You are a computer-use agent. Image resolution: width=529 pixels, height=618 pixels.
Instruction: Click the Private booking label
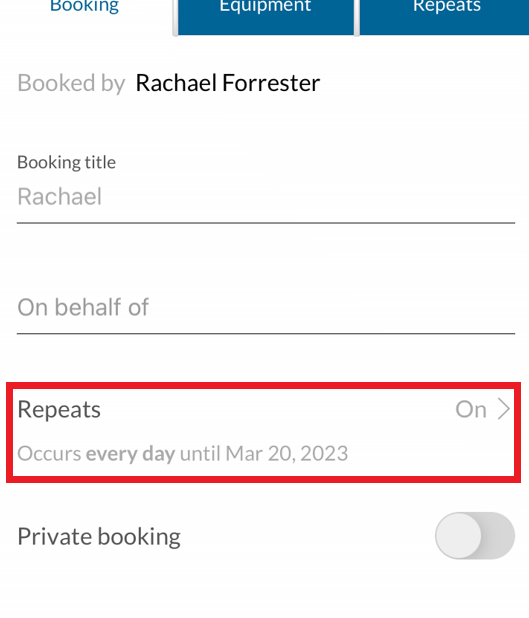(99, 537)
